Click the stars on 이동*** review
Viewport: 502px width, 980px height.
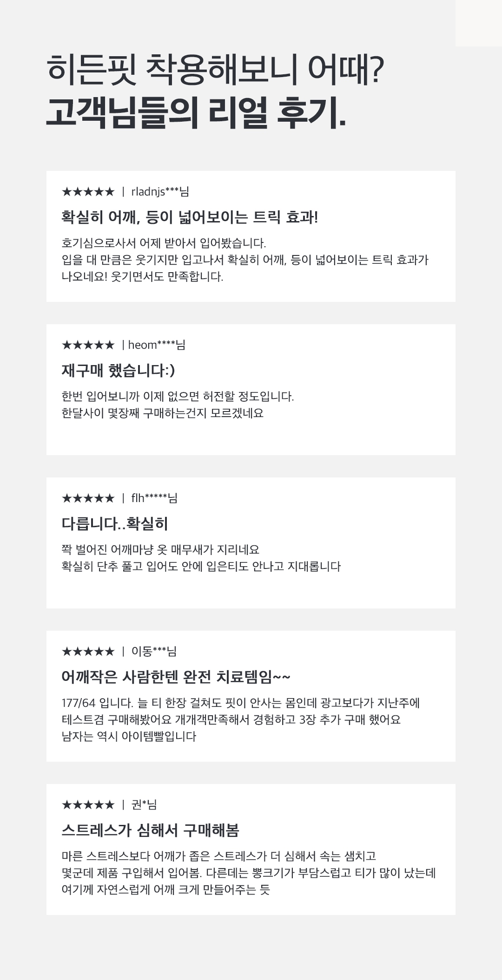click(88, 652)
